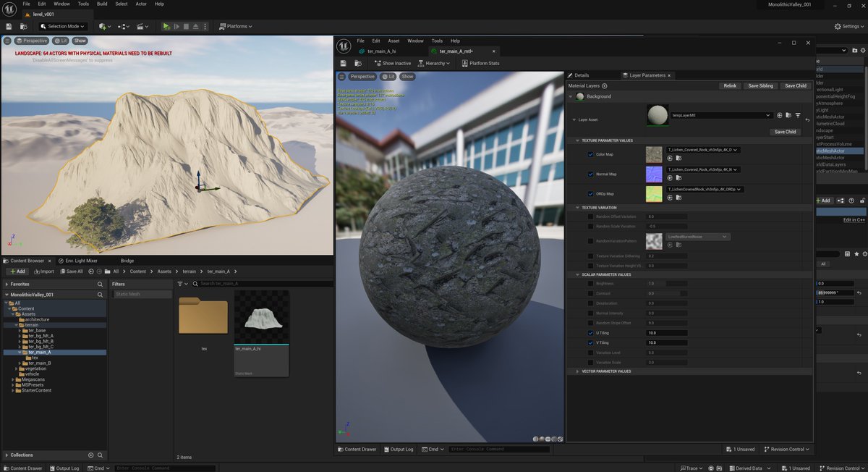Open the browse content icon in main toolbar
The width and height of the screenshot is (868, 472).
click(x=24, y=26)
